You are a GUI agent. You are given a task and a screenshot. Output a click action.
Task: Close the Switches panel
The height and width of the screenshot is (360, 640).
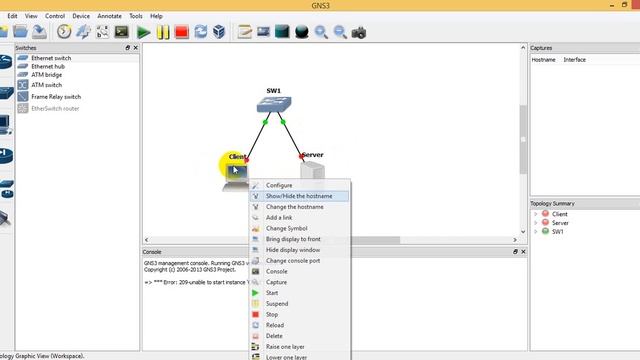[136, 48]
